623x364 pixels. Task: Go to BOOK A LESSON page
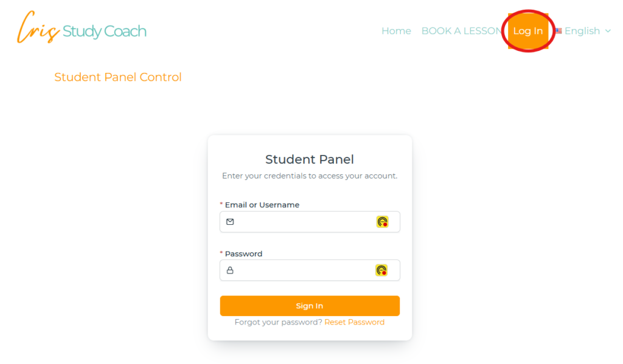[461, 31]
